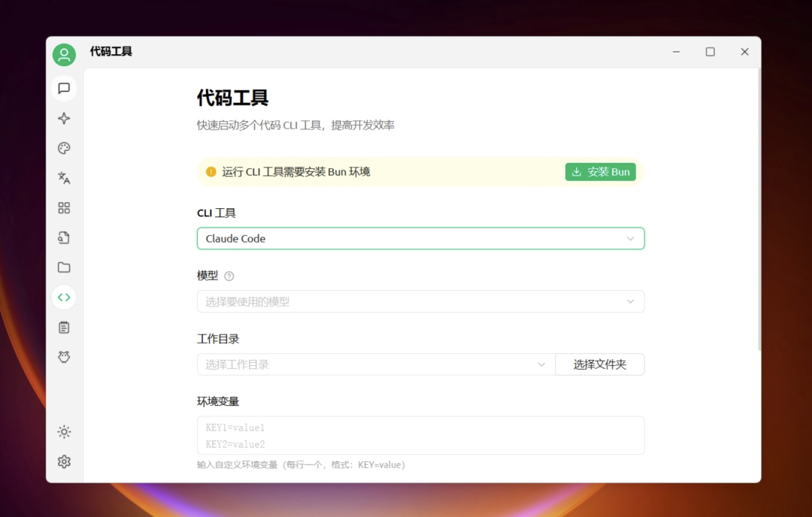
Task: Click the 输入自定义环境变量 hint text
Action: (x=301, y=464)
